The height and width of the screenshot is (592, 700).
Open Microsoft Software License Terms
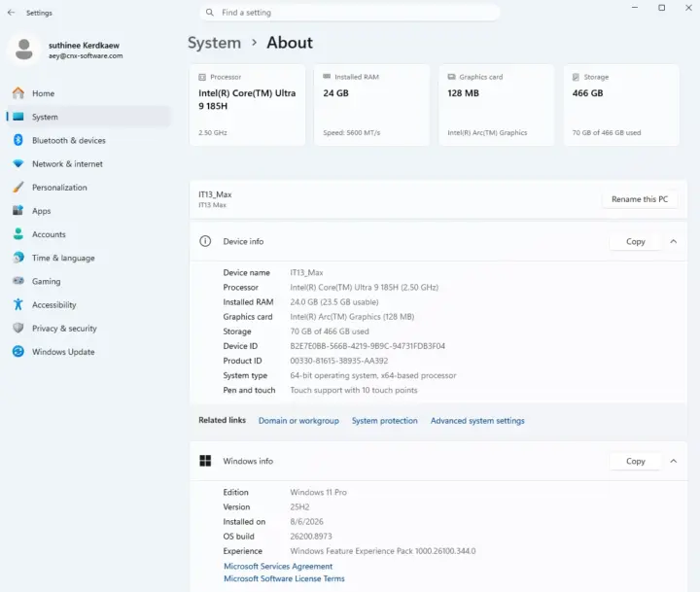click(284, 578)
